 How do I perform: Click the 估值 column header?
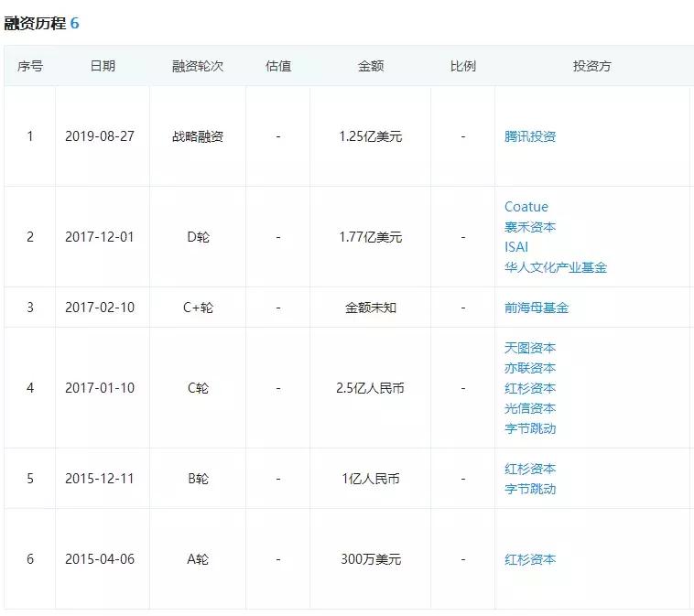278,66
